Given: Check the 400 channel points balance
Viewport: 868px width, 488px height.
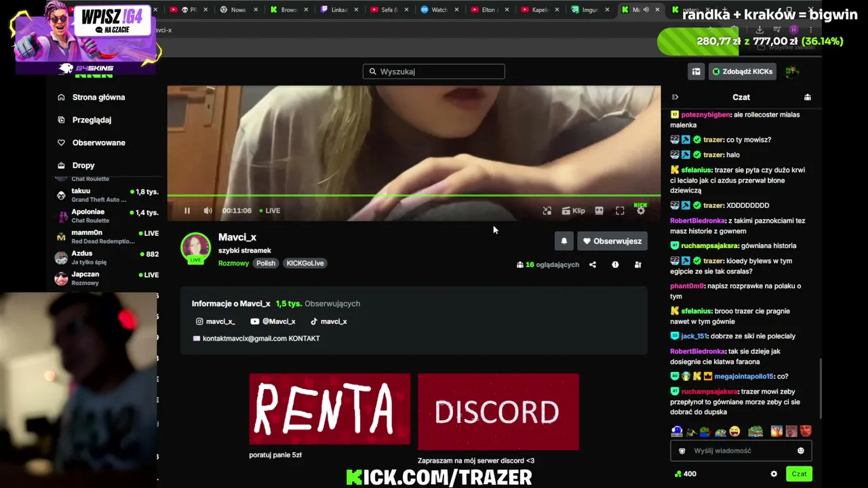Looking at the screenshot, I should tap(685, 474).
